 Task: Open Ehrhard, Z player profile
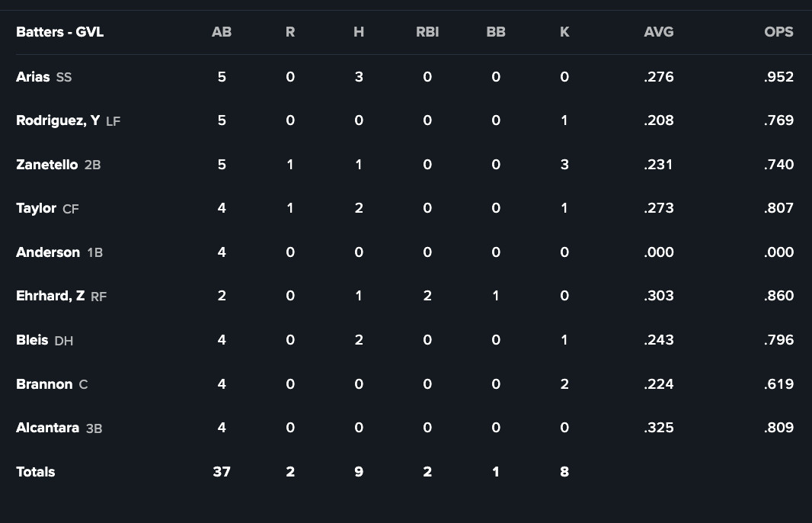point(50,296)
